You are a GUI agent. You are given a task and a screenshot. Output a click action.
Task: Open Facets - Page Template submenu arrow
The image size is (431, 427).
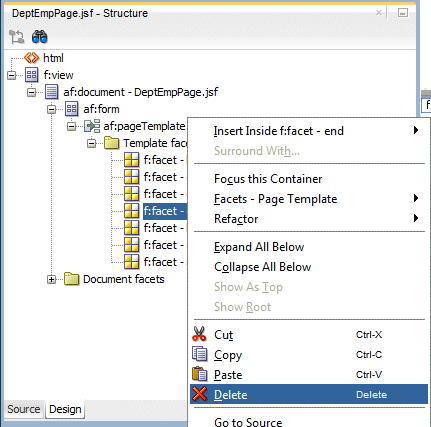tap(416, 198)
